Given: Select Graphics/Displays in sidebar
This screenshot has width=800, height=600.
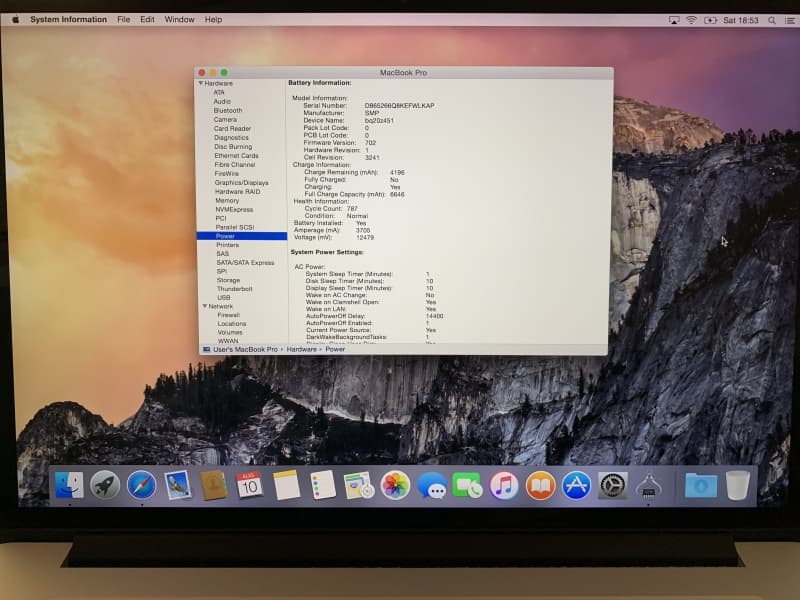Looking at the screenshot, I should (x=241, y=183).
